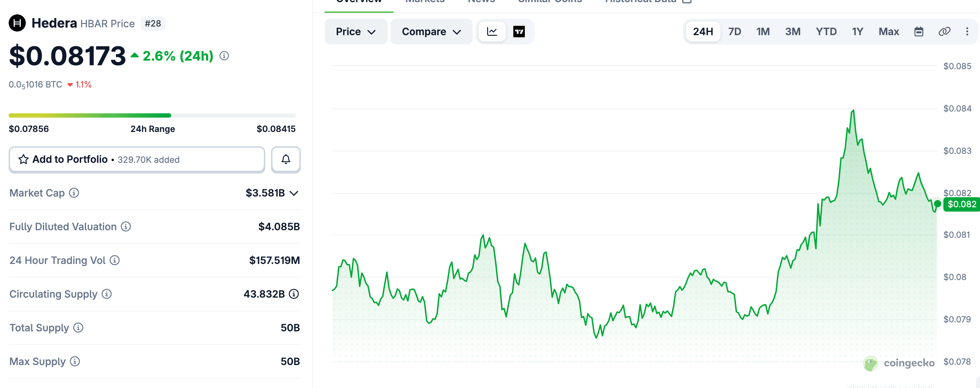Click the 2.6% (24h) change text
This screenshot has height=388, width=980.
[x=178, y=56]
